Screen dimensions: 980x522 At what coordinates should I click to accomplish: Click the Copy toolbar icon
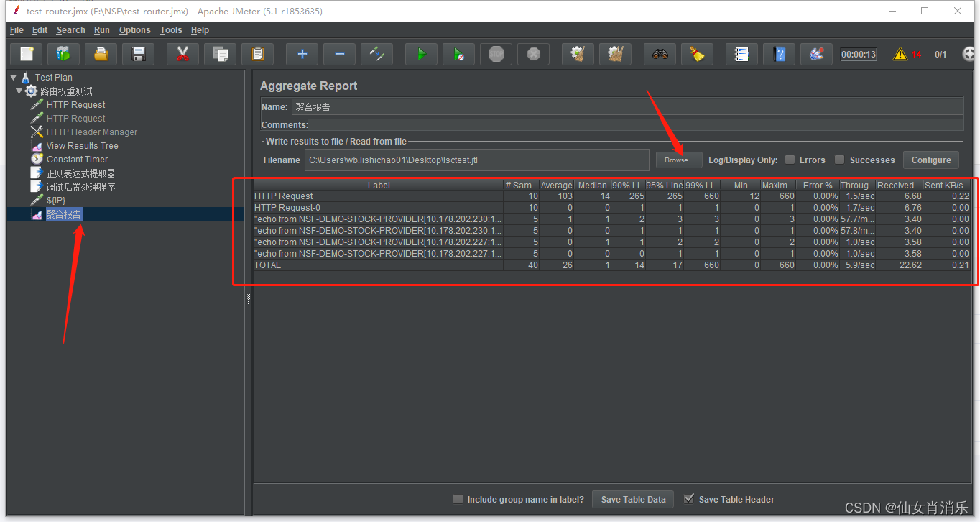click(221, 54)
